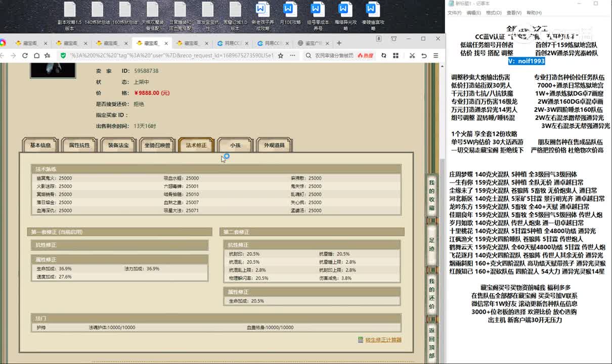Click the character portrait thumbnail
Viewport: 612px width, 364px height.
tap(53, 70)
